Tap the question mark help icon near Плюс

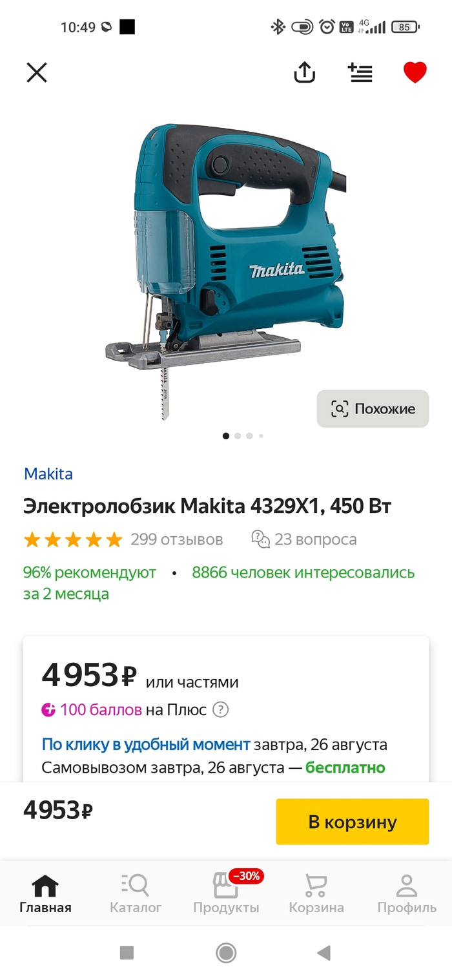coord(220,710)
